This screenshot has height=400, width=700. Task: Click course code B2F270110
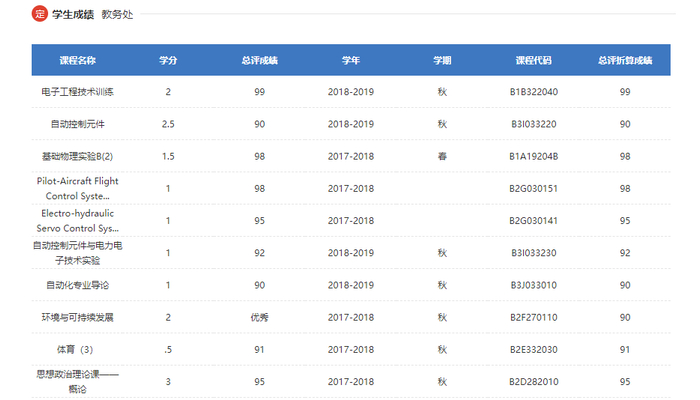coord(533,317)
